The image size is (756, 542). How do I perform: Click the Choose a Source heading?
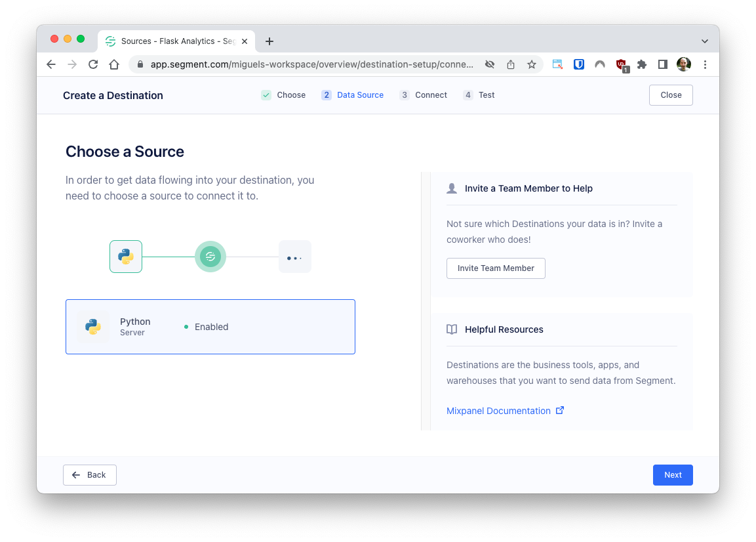pyautogui.click(x=125, y=152)
